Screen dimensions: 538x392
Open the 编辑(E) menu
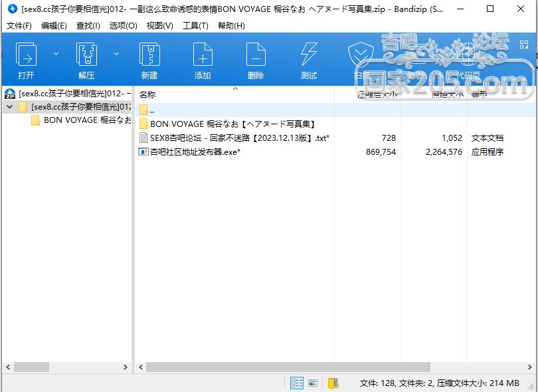[x=54, y=25]
